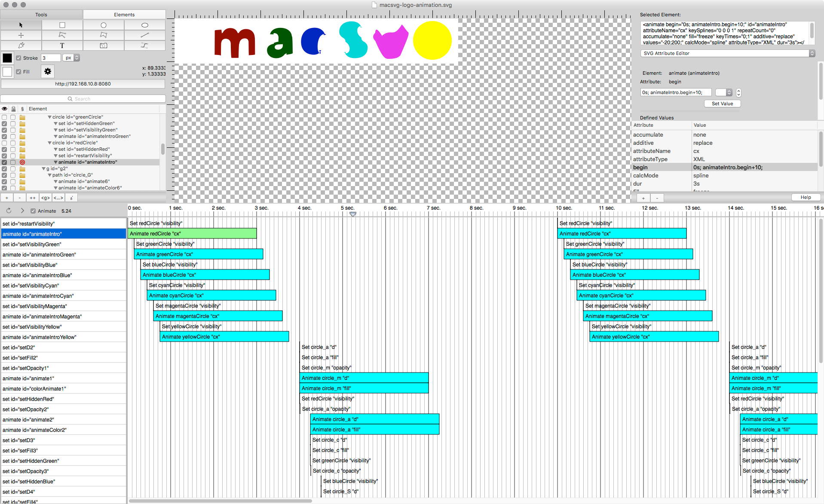Click the black stroke color swatch
Viewport: 824px width, 504px height.
click(x=7, y=58)
